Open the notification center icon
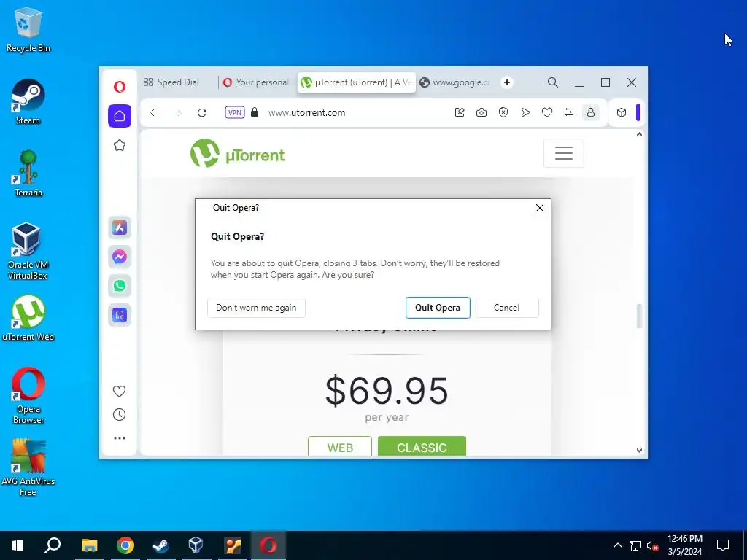Viewport: 747px width, 560px height. (723, 545)
